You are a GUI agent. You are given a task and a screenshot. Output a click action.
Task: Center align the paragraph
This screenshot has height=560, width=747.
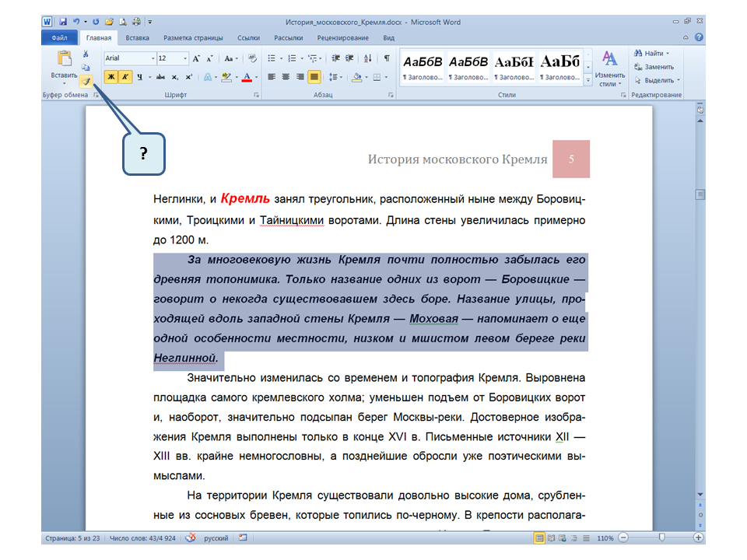(286, 77)
